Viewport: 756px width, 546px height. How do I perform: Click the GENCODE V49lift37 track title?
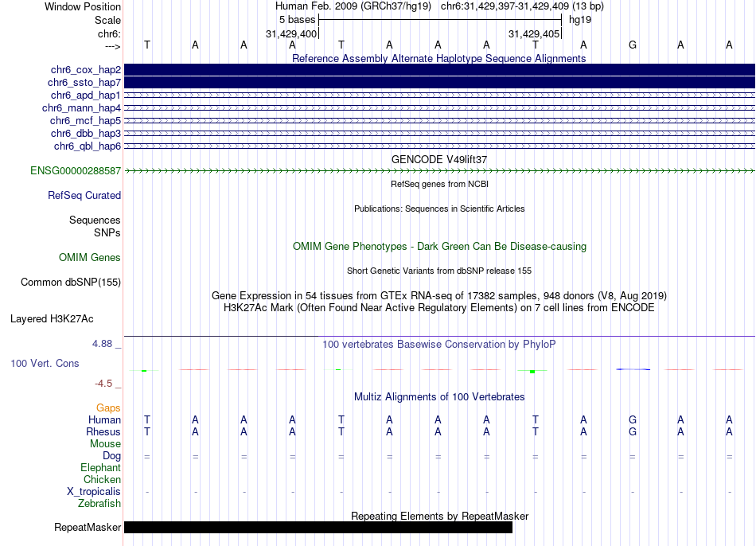439,159
